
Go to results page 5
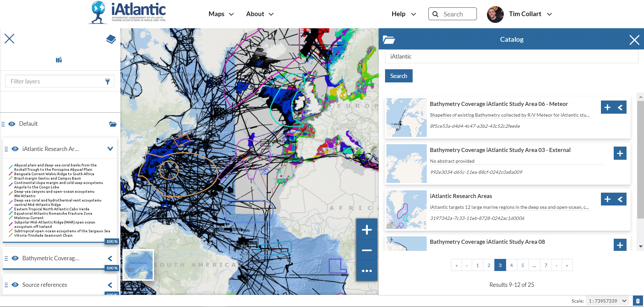tap(523, 265)
